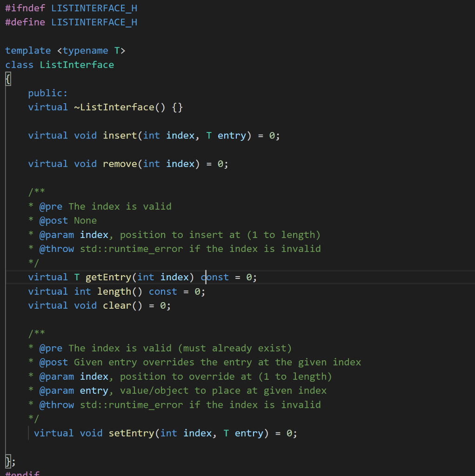Click the #define directive on line two
Viewport: 475px width, 476px height.
pos(25,22)
